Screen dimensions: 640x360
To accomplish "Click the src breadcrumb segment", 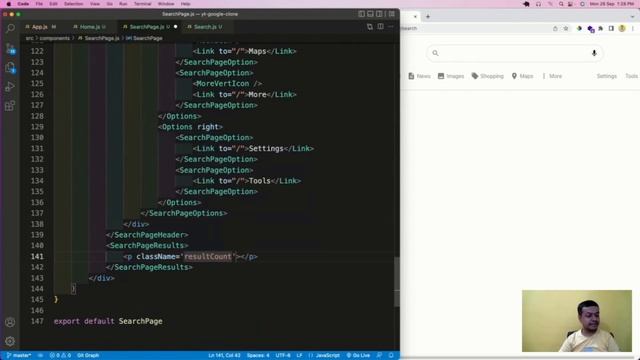I will click(29, 38).
